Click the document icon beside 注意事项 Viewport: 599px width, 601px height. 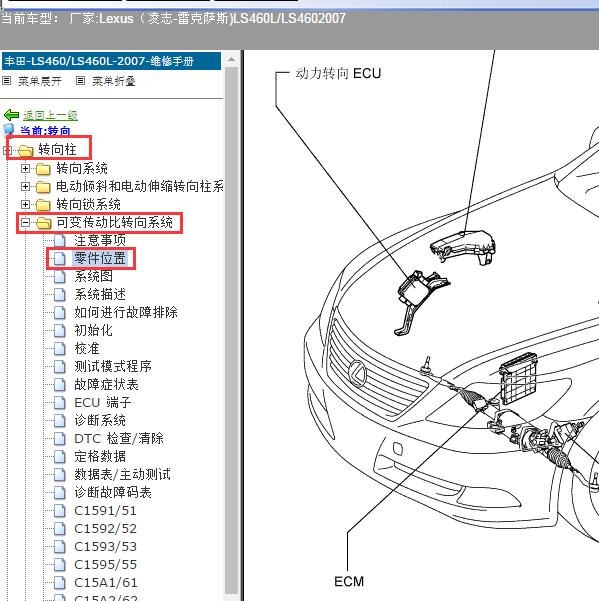point(59,240)
